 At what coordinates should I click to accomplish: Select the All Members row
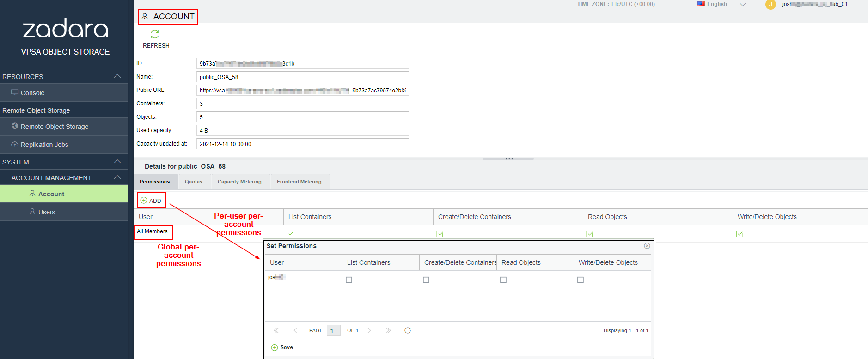click(501, 233)
